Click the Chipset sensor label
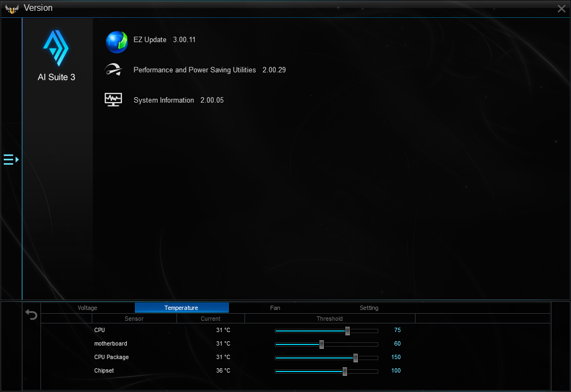Viewport: 571px width, 392px height. tap(104, 370)
